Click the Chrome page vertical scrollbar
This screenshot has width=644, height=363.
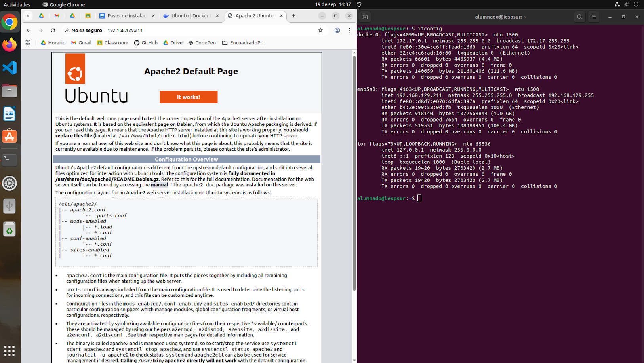(x=354, y=173)
